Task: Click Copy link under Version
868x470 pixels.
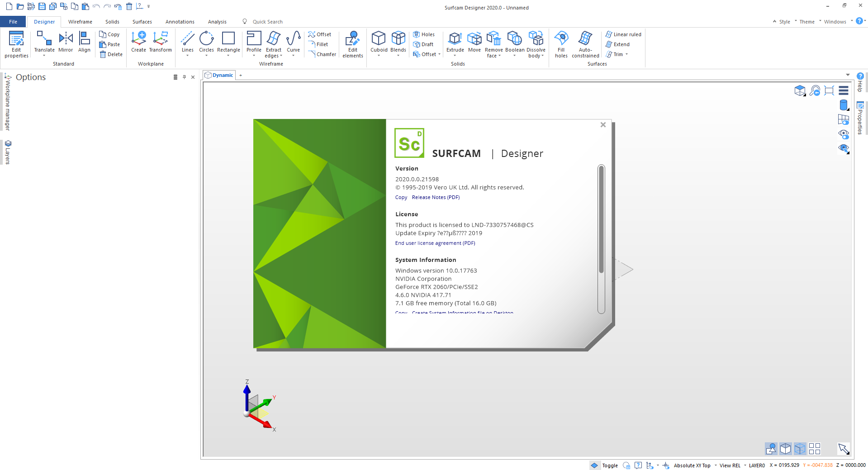Action: 401,197
